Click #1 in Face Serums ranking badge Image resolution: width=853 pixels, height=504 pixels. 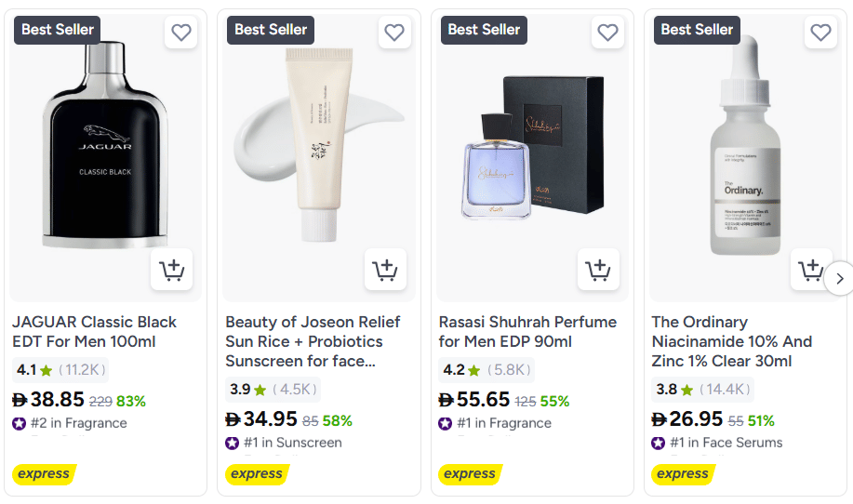[x=716, y=443]
